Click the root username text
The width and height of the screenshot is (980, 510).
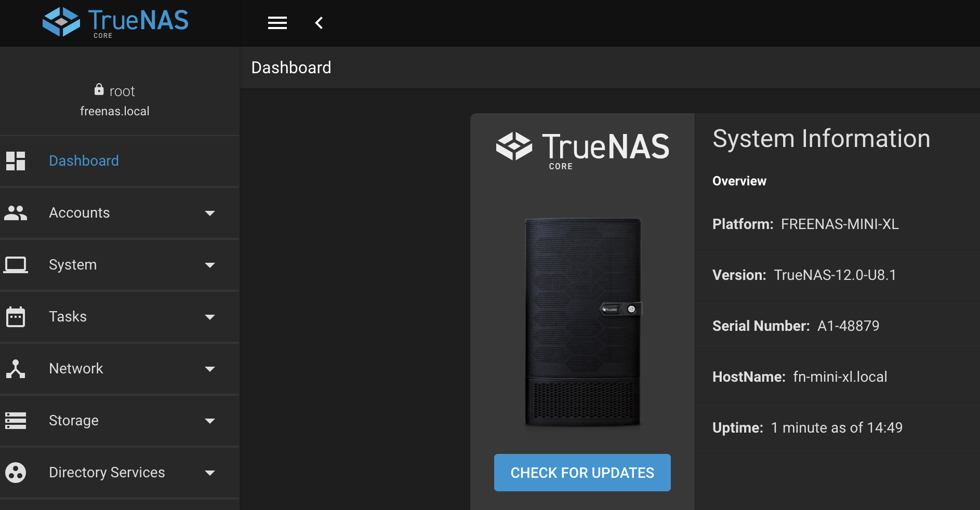pyautogui.click(x=122, y=91)
